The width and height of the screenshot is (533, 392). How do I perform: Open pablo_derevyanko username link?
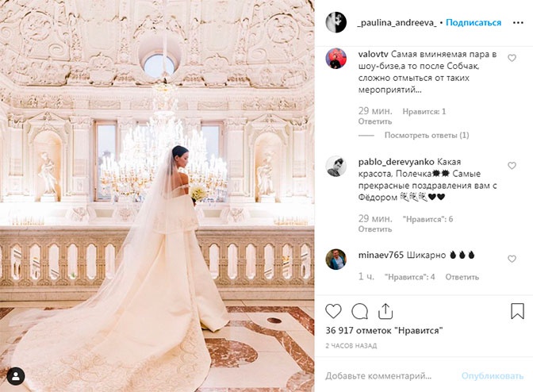pos(396,162)
